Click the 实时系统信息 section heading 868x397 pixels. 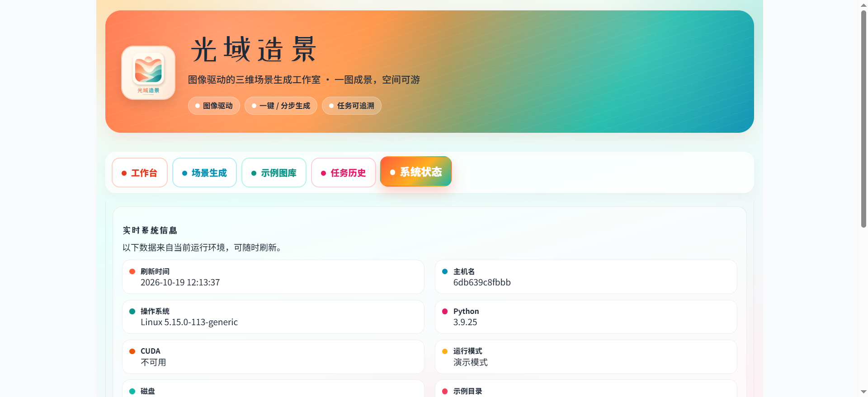point(150,230)
